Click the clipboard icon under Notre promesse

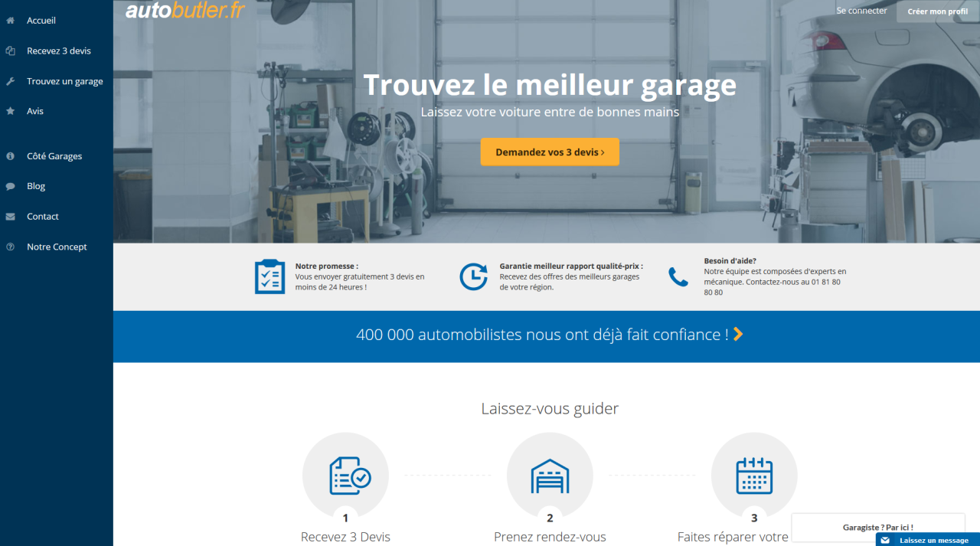pyautogui.click(x=269, y=276)
